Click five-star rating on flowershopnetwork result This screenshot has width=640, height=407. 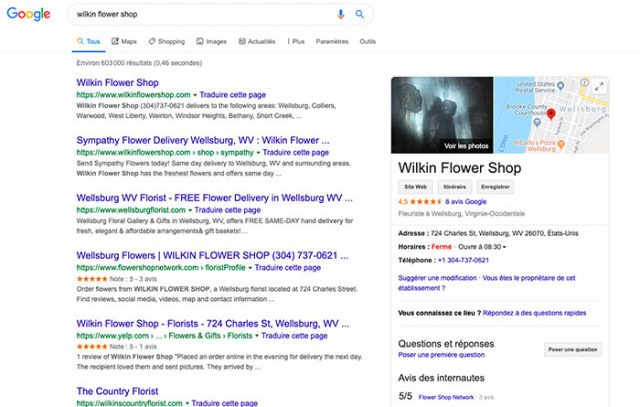pos(92,279)
